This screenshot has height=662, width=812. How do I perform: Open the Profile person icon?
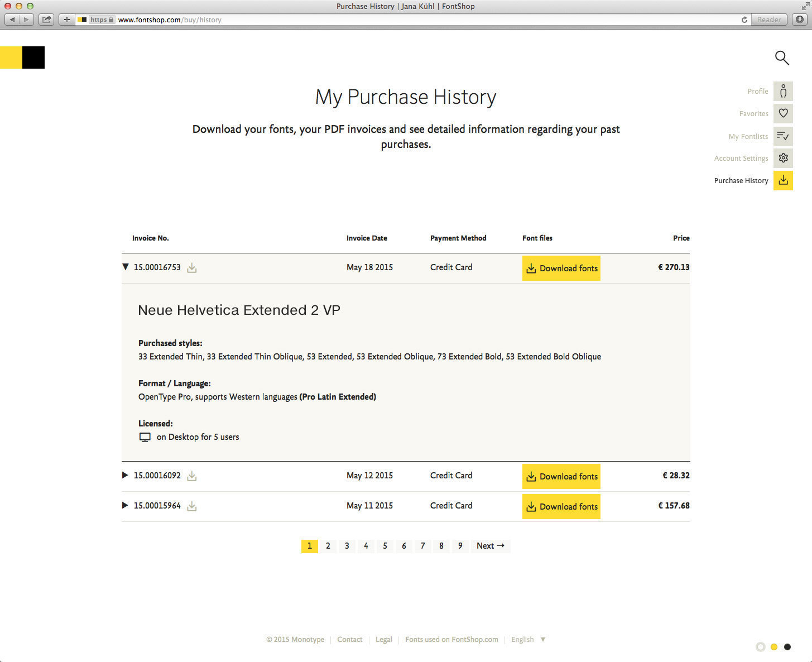click(x=783, y=91)
